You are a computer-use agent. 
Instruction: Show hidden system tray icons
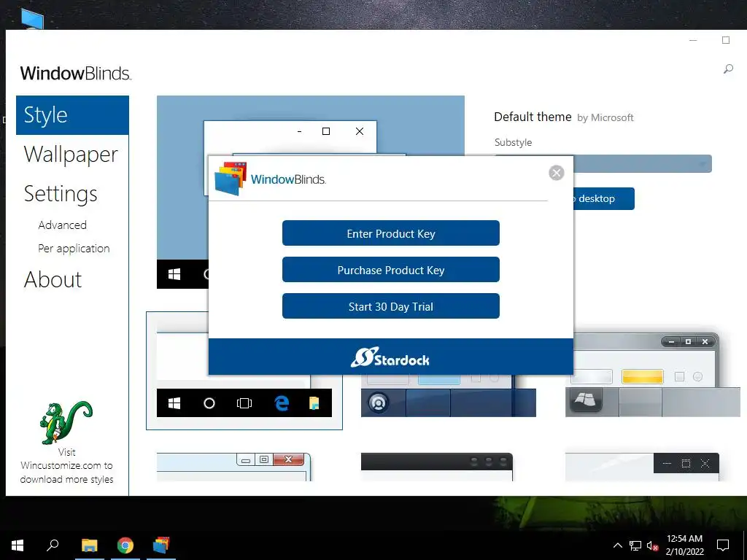tap(617, 545)
